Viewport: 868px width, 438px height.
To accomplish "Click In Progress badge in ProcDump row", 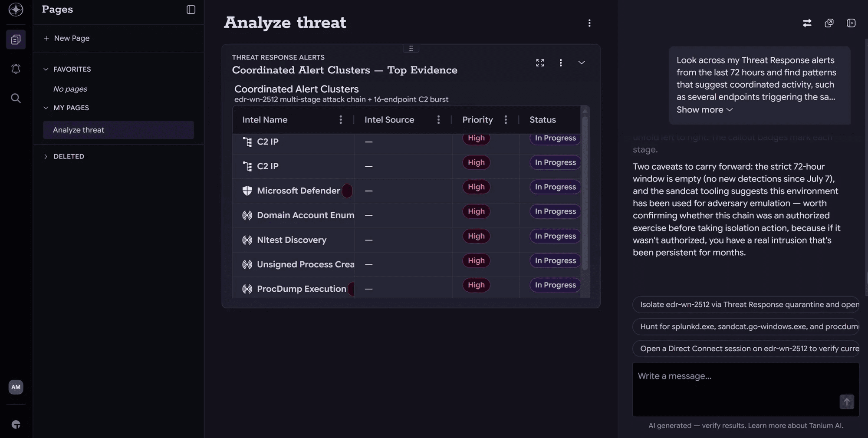I will 555,285.
